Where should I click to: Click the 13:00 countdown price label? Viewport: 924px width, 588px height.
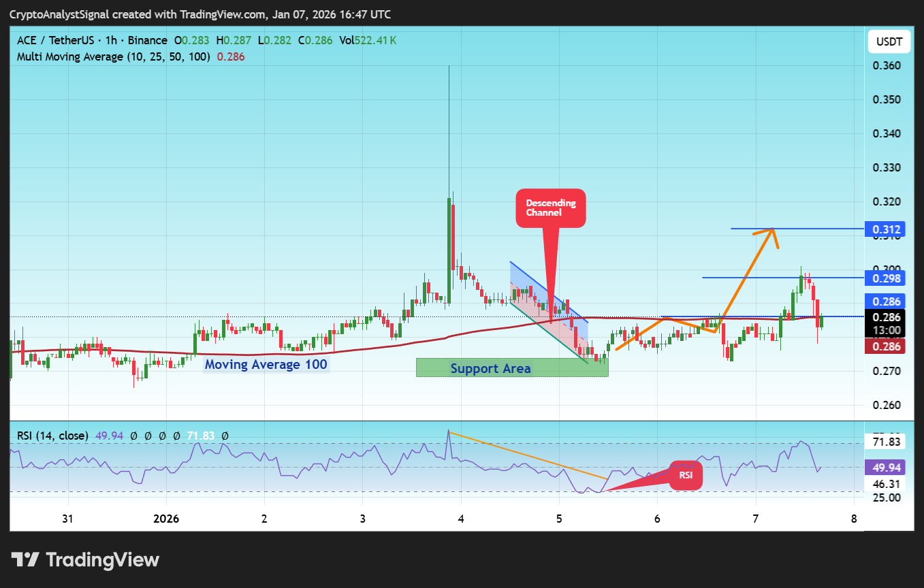[x=887, y=330]
